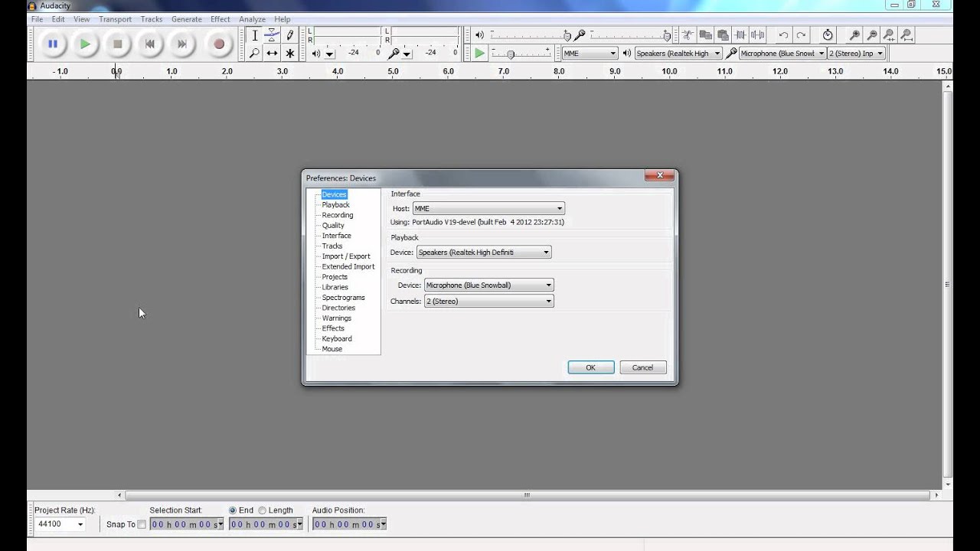Open the MME host dropdown in toolbar
980x551 pixels.
(590, 54)
